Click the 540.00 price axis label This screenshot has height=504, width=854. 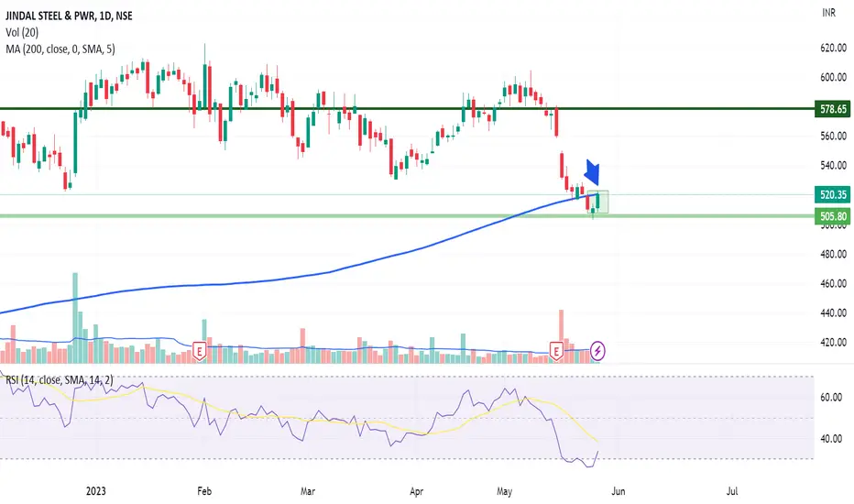[x=833, y=165]
